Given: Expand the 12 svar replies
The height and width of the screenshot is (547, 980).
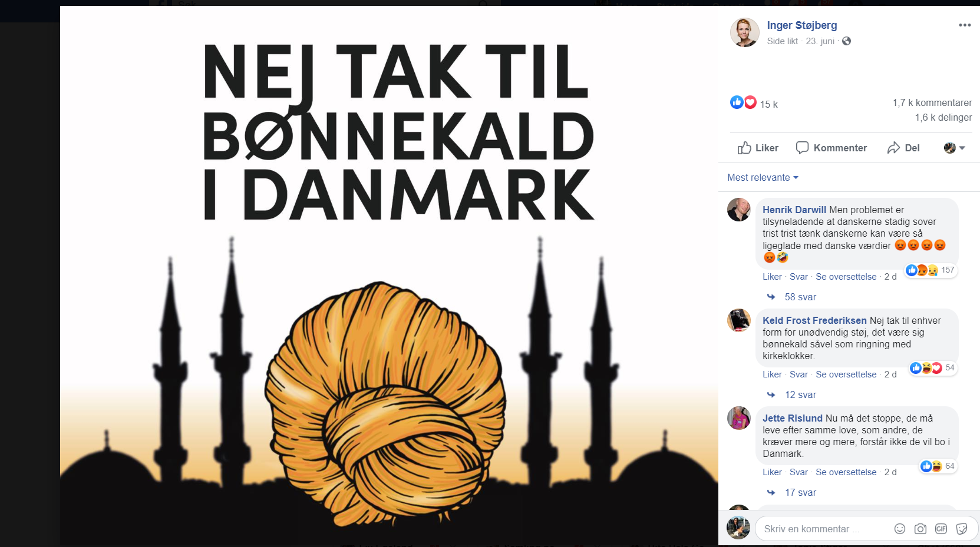Looking at the screenshot, I should click(800, 394).
